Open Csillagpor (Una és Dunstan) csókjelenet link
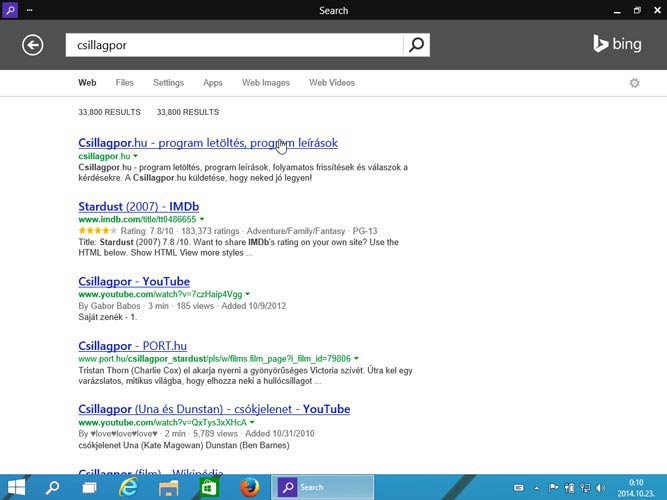Screen dimensions: 667x500 point(214,409)
